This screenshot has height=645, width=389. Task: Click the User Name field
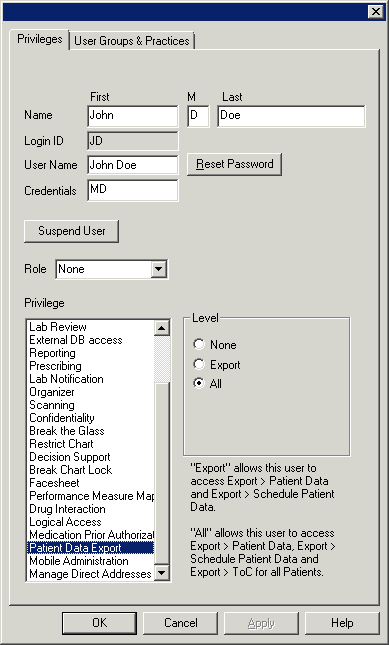(x=133, y=165)
